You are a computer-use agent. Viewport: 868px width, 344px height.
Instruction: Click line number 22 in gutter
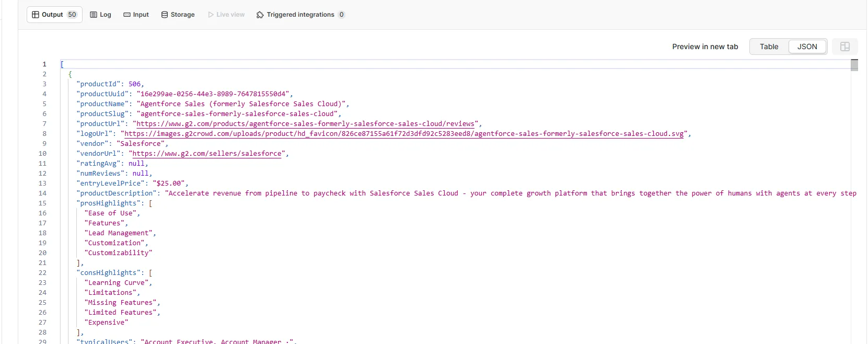[x=42, y=273]
